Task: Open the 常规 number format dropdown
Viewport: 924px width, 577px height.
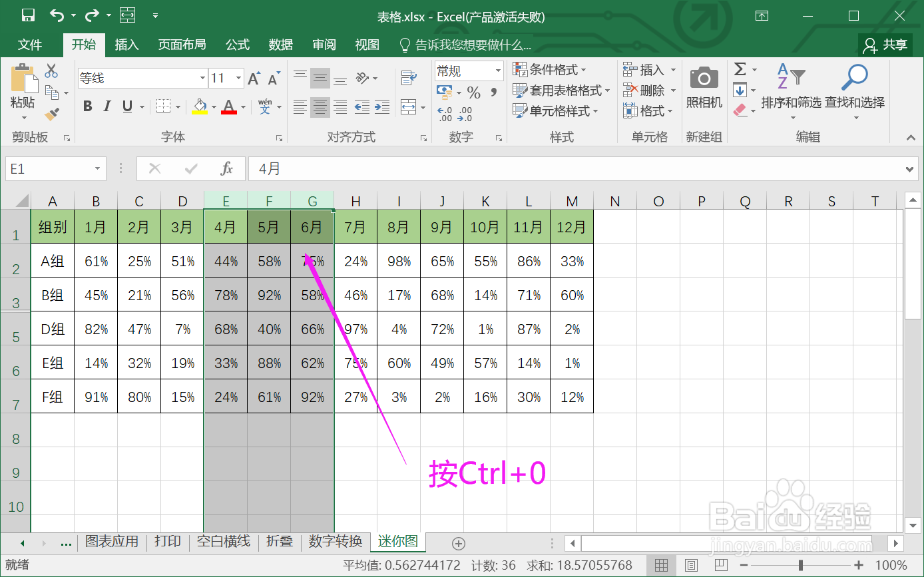Action: (497, 71)
